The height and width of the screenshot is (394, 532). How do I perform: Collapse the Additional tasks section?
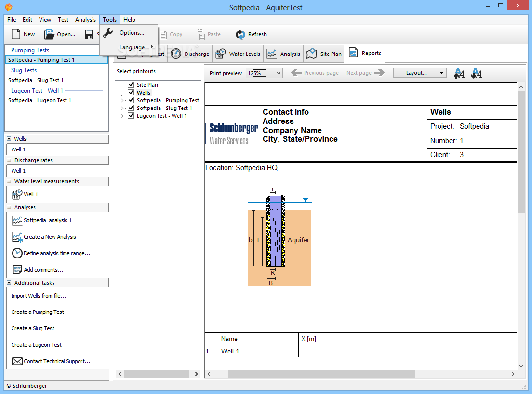point(9,283)
